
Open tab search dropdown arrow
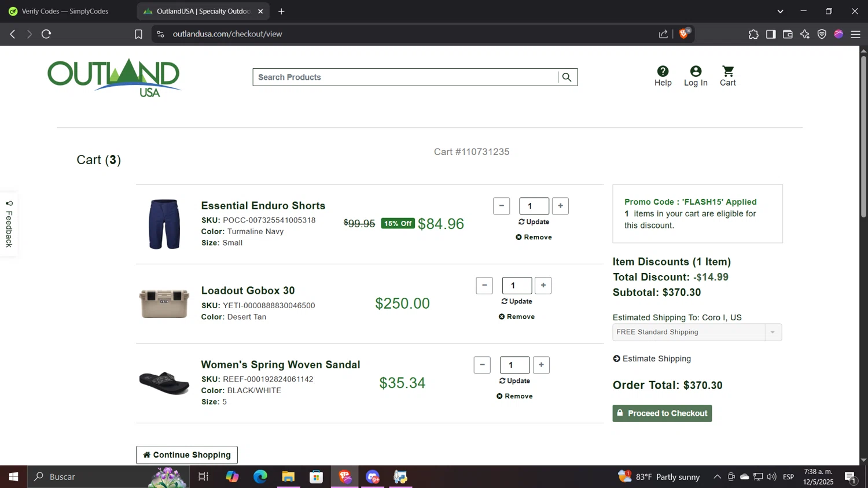780,11
